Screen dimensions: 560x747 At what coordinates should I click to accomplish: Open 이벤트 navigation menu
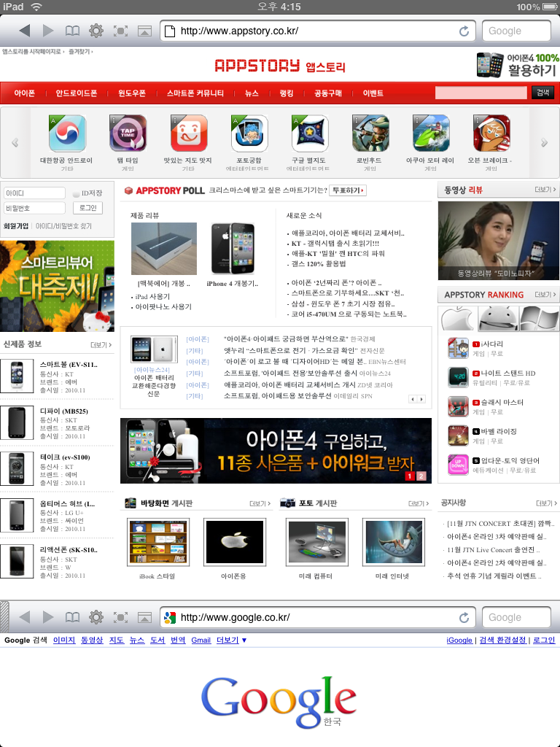373,93
